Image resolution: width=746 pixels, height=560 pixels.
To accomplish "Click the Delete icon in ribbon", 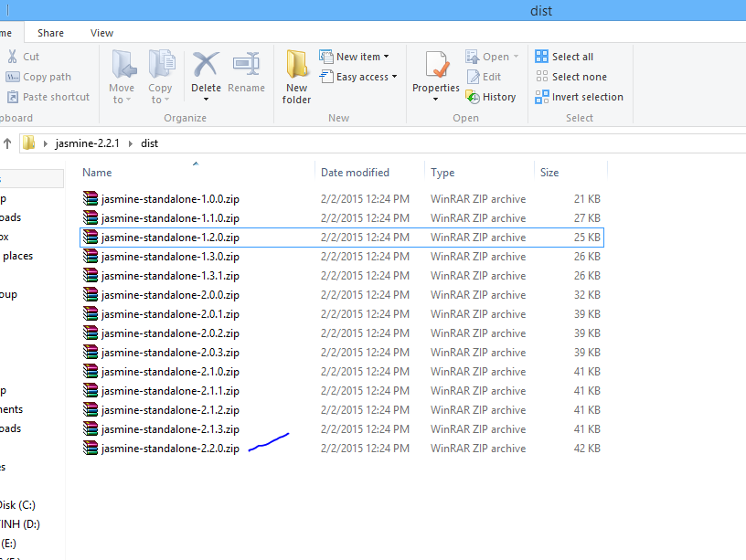I will click(x=206, y=66).
